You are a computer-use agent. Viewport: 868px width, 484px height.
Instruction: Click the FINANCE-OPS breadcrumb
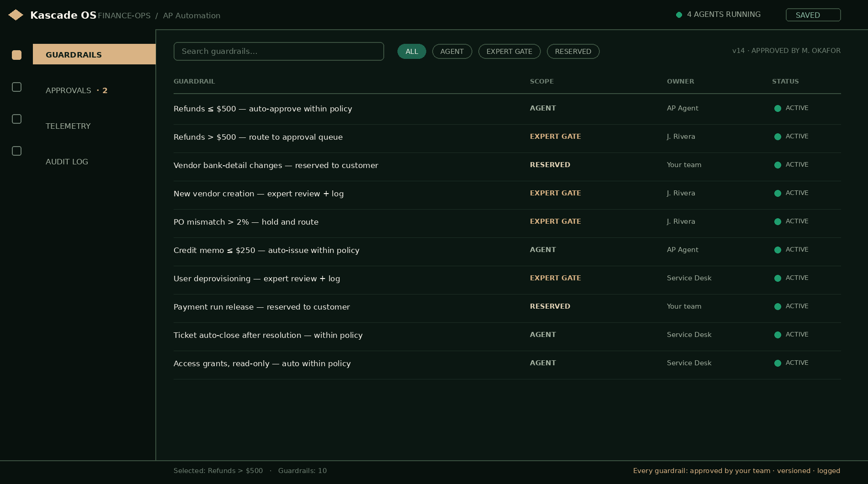point(124,16)
